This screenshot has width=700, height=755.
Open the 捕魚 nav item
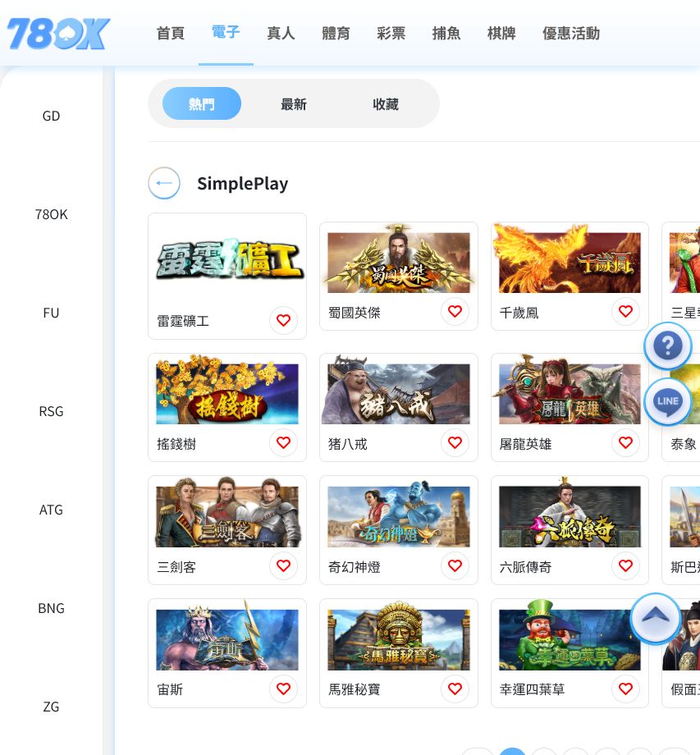pos(446,33)
